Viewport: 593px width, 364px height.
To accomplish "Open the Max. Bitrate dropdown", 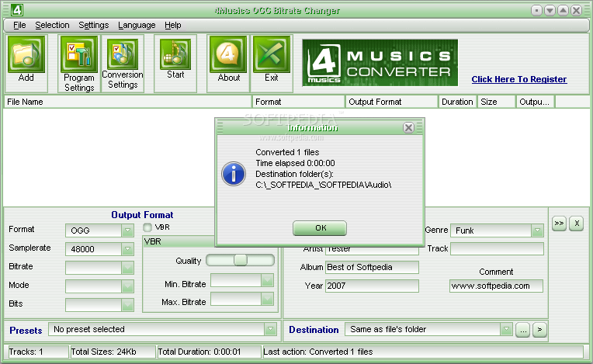I will 267,299.
